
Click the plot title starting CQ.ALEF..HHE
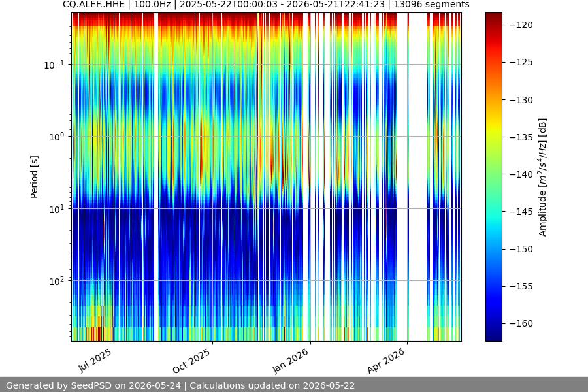pyautogui.click(x=266, y=5)
